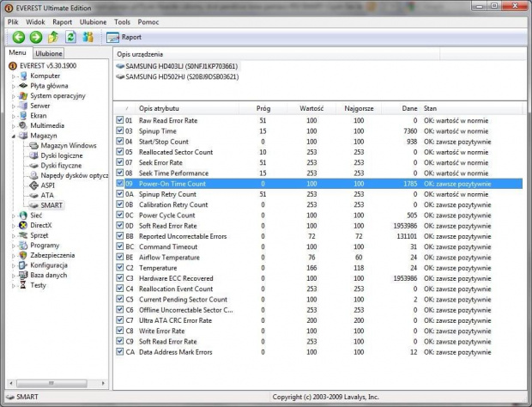The width and height of the screenshot is (532, 407).
Task: Select the Komputer tree icon
Action: tap(23, 76)
